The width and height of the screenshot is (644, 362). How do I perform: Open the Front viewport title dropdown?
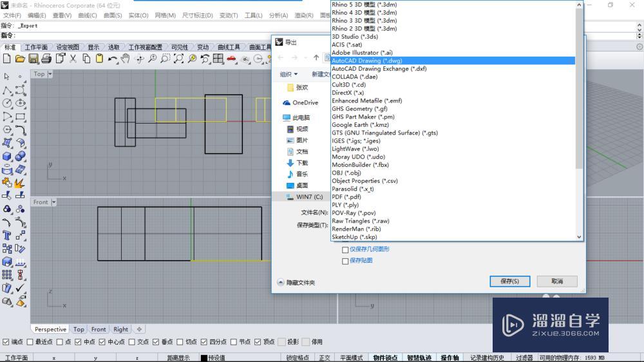coord(54,202)
